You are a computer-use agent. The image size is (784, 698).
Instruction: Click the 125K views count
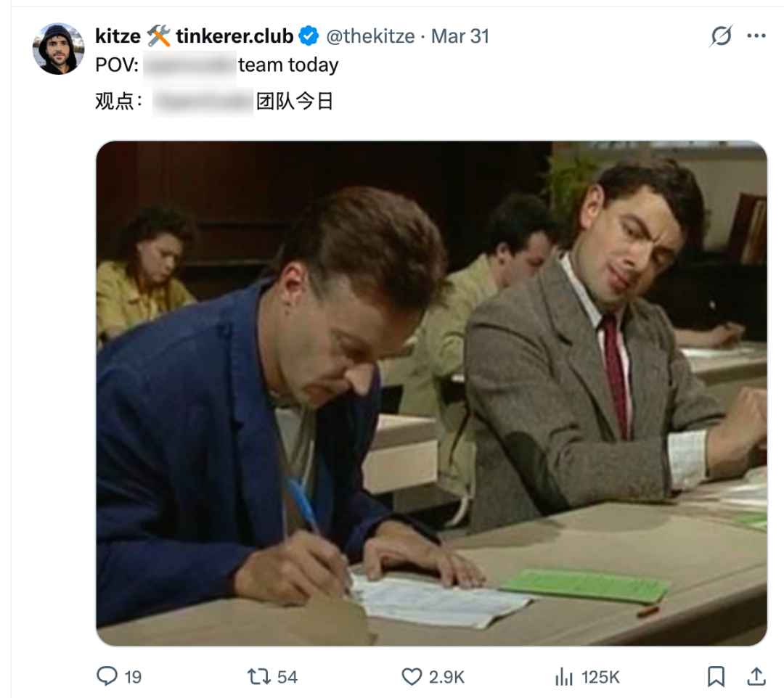(600, 677)
